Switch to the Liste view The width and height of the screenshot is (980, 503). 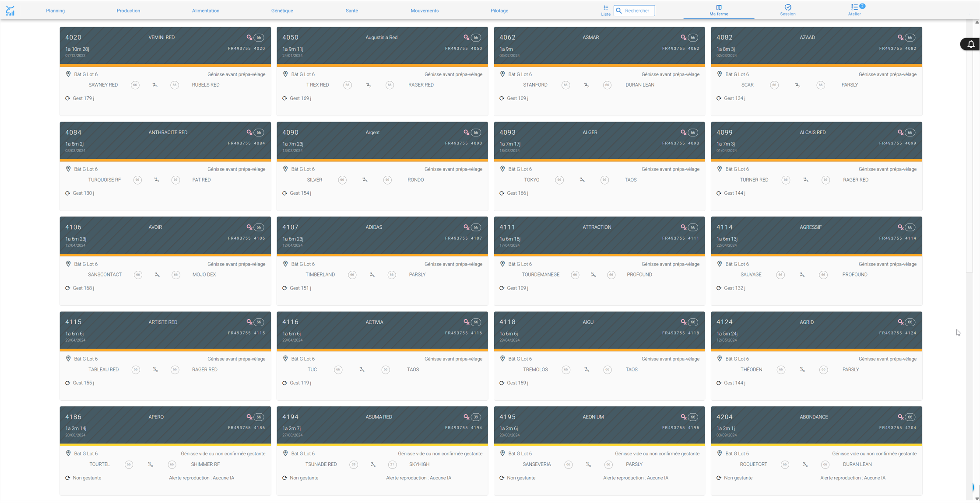pyautogui.click(x=606, y=10)
